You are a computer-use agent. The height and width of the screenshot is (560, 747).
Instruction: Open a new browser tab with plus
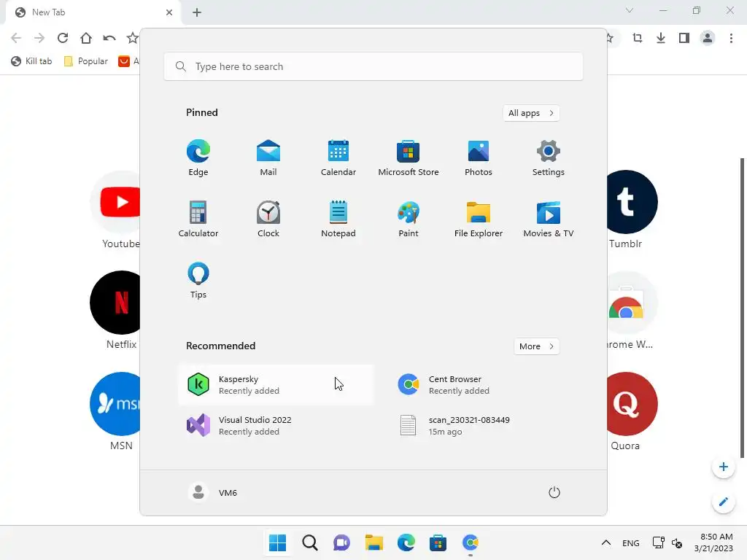(x=197, y=12)
